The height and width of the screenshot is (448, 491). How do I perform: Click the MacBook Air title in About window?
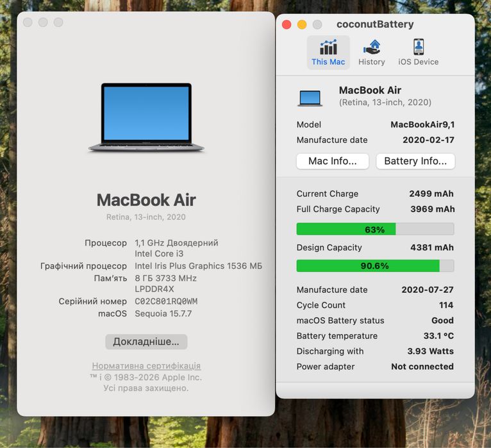coord(146,200)
